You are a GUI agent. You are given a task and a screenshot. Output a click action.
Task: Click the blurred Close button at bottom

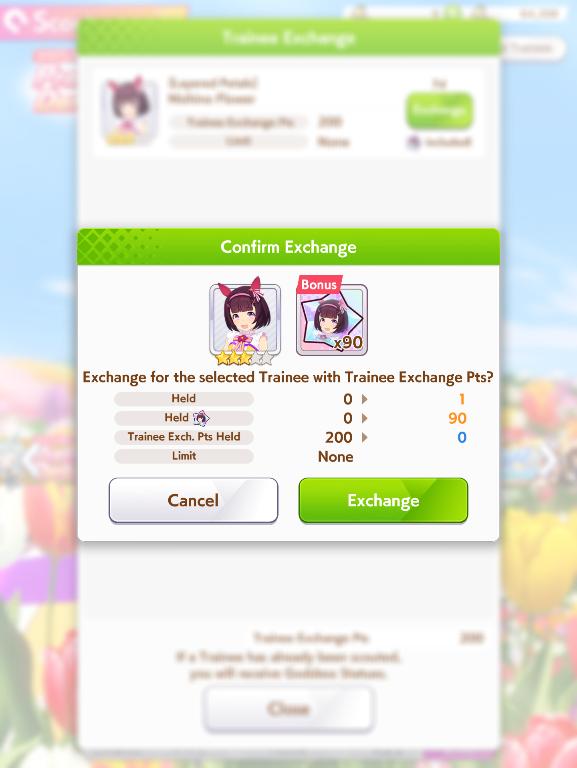point(288,709)
